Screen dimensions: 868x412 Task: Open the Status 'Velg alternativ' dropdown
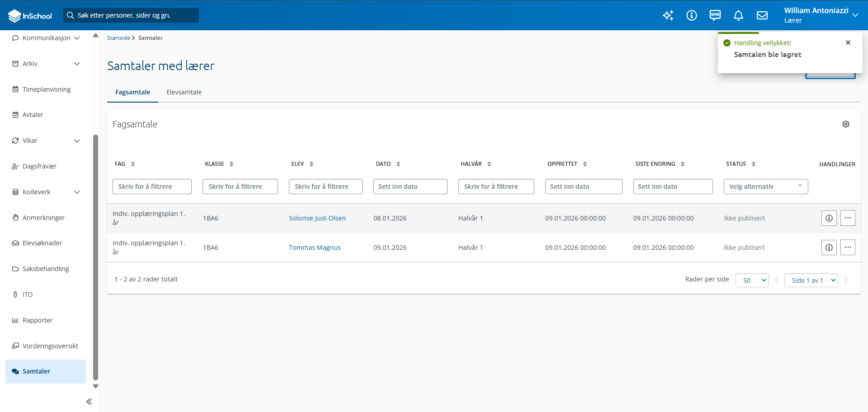pyautogui.click(x=766, y=187)
